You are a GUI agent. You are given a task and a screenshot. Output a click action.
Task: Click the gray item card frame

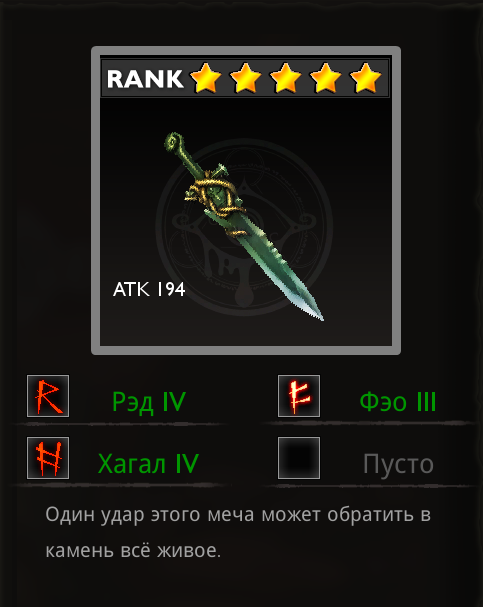pos(246,201)
